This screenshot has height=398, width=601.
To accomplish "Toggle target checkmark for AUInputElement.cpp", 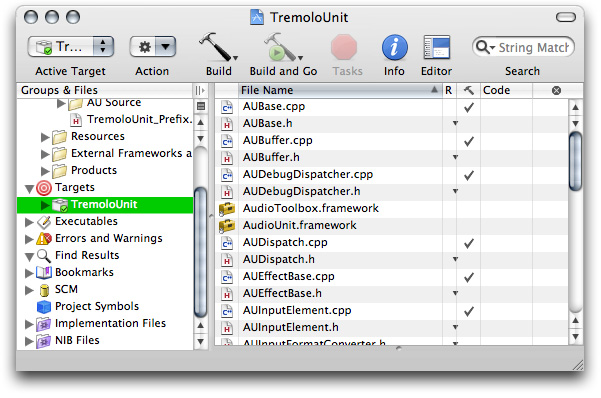I will tap(469, 311).
